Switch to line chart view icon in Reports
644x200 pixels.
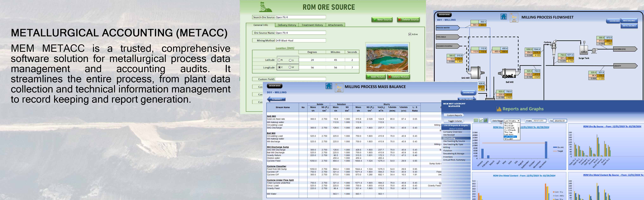tap(481, 120)
